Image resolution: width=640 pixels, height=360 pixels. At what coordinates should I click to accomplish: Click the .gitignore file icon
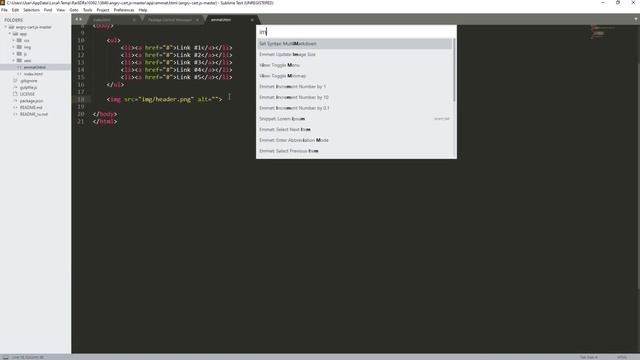(x=15, y=81)
